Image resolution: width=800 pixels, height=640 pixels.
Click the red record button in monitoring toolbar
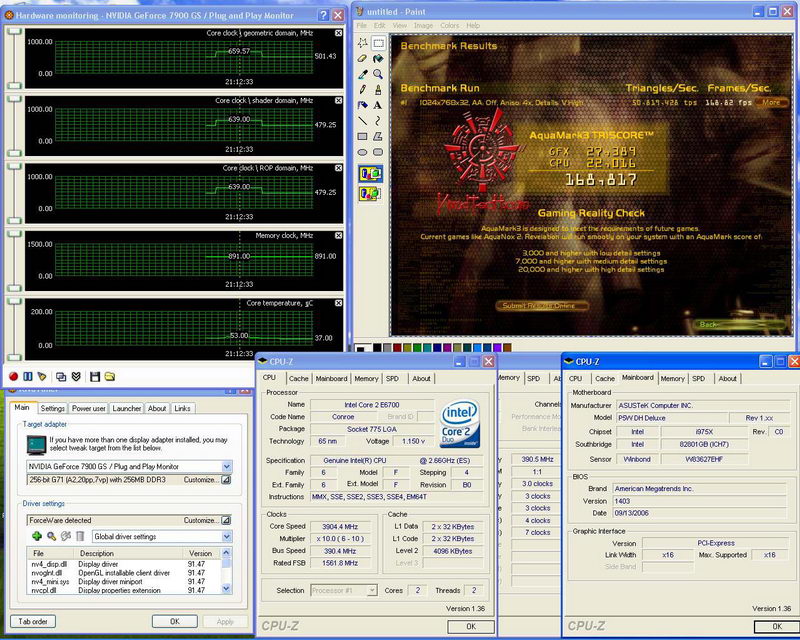click(13, 376)
